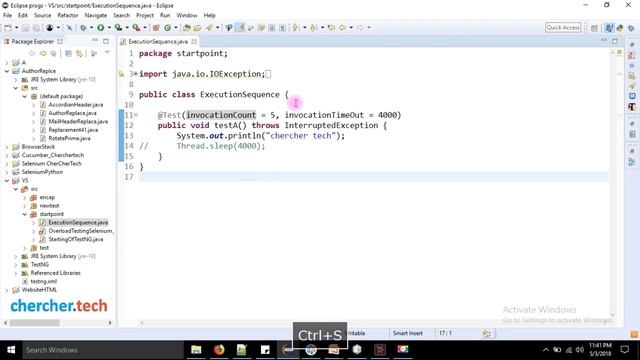Select RotatePrime.java in the tree
640x360 pixels.
click(x=69, y=138)
